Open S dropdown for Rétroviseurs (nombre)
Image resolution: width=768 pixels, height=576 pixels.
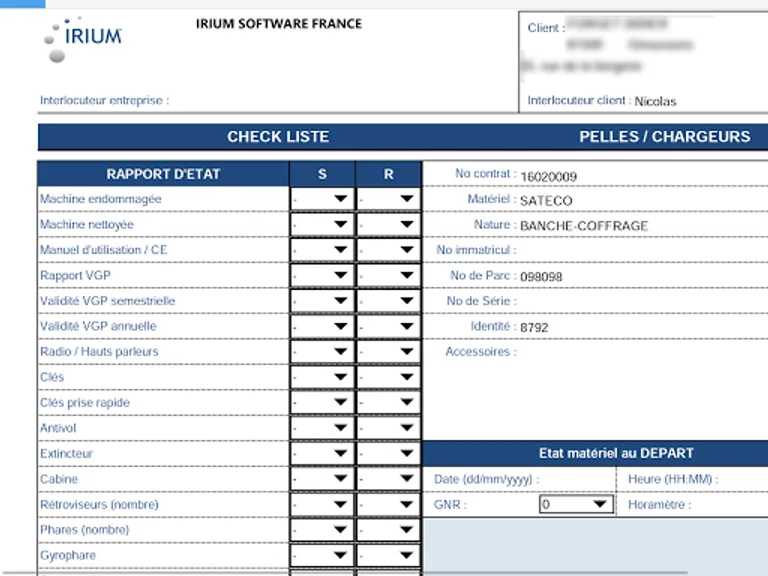pos(322,504)
